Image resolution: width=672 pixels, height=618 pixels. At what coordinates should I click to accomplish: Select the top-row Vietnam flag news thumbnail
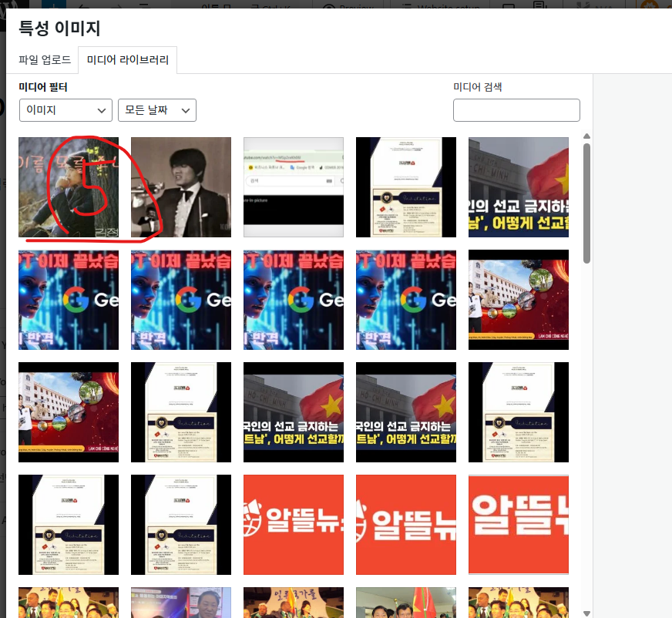coord(519,187)
